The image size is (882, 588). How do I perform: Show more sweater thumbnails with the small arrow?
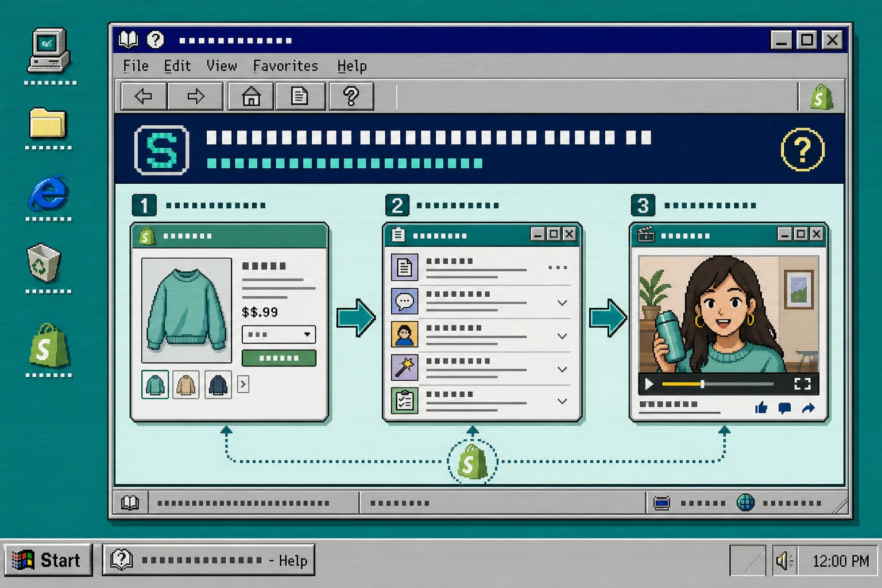click(x=243, y=384)
